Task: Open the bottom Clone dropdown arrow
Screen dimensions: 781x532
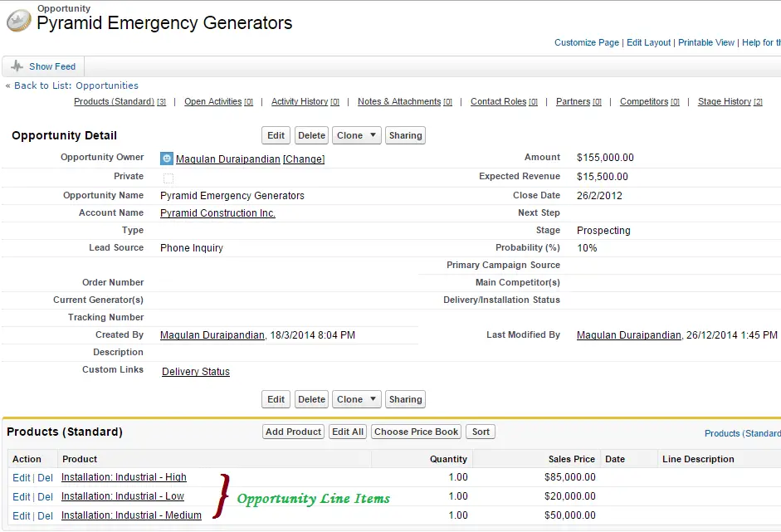Action: pyautogui.click(x=373, y=399)
